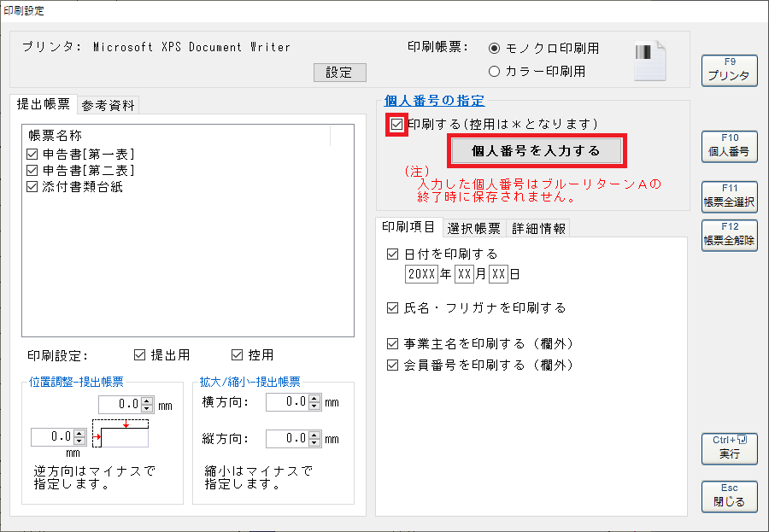Select モノクロ印刷用 radio button
This screenshot has height=532, width=769.
point(495,48)
